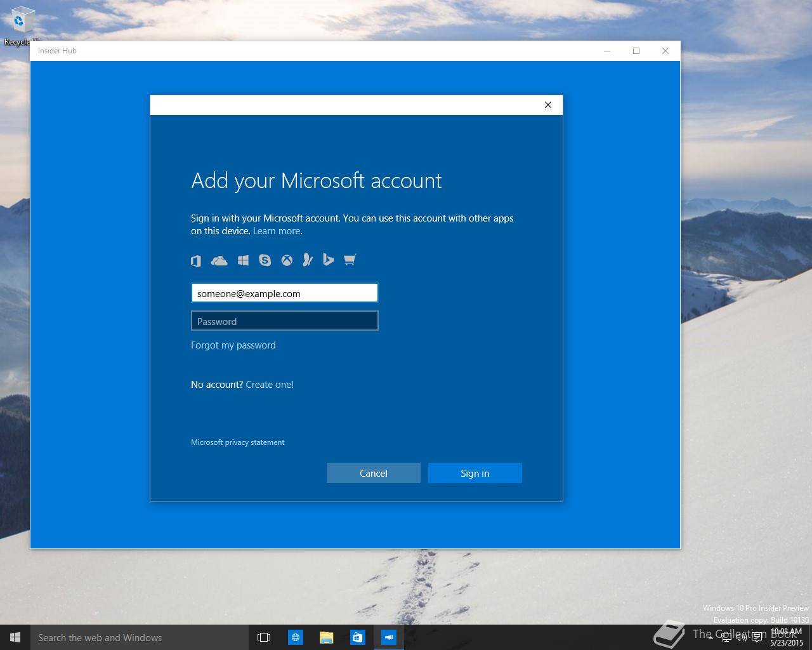This screenshot has width=812, height=650.
Task: Open the Microsoft privacy statement link
Action: click(238, 442)
